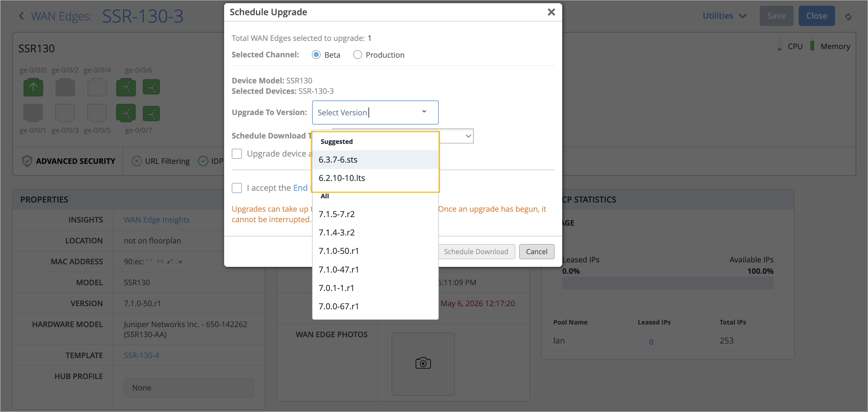This screenshot has width=868, height=412.
Task: Open the WAN Edge Insights link
Action: [157, 220]
